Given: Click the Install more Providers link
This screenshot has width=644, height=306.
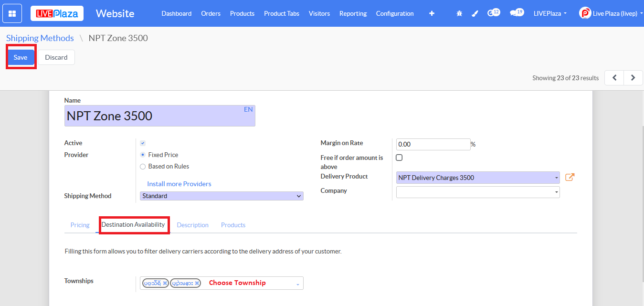Looking at the screenshot, I should click(x=179, y=184).
